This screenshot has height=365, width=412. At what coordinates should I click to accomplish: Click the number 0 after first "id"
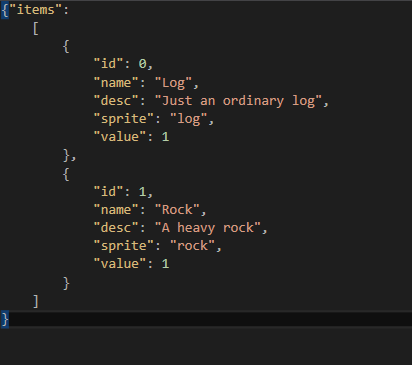pos(142,64)
